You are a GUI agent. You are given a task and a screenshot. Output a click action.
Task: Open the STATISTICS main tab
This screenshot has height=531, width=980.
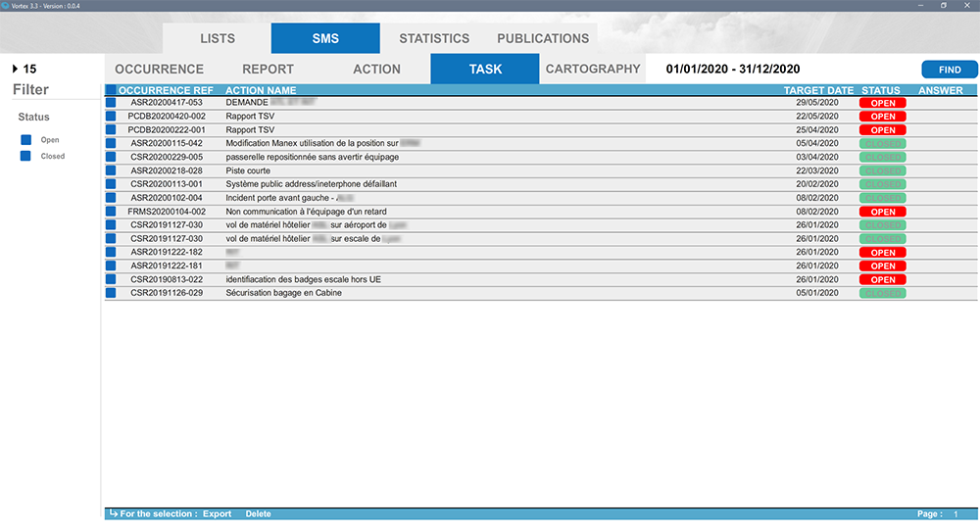pyautogui.click(x=433, y=38)
